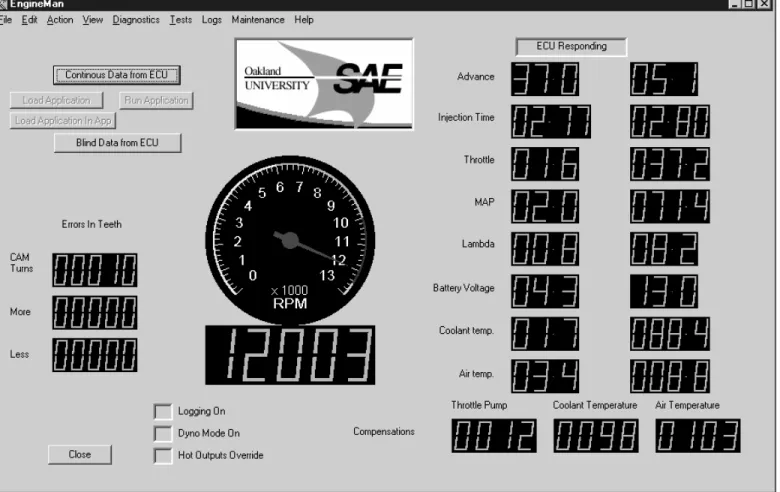Open the Edit menu
Viewport: 780px width, 492px height.
[29, 20]
